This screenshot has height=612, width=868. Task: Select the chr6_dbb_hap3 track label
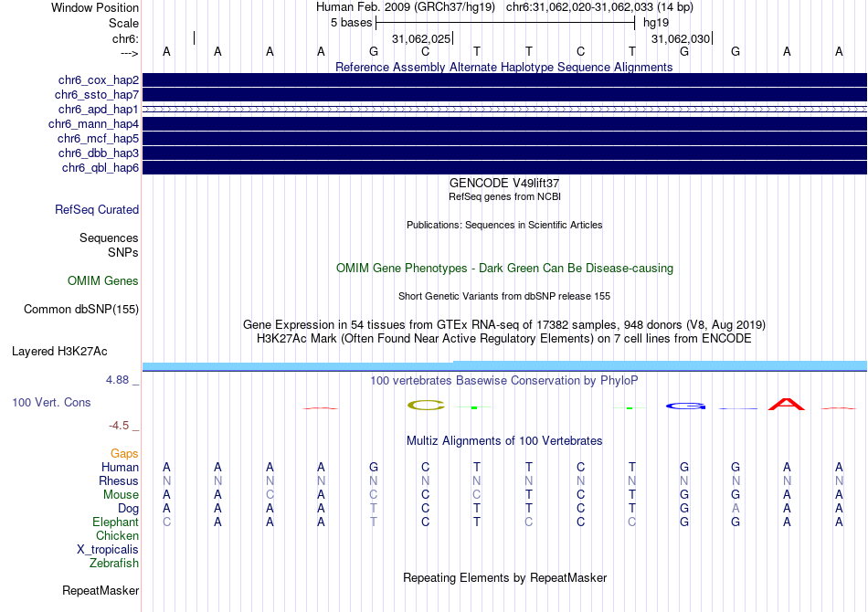(99, 153)
